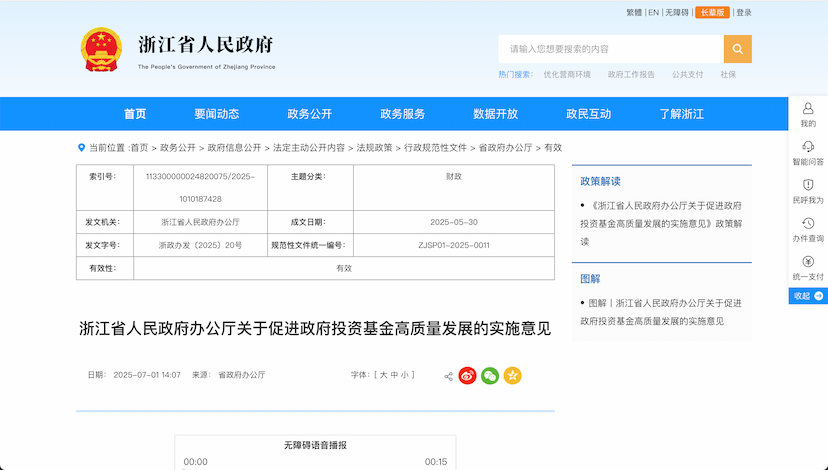828x470 pixels.
Task: Search hot topic 社保
Action: pos(728,74)
